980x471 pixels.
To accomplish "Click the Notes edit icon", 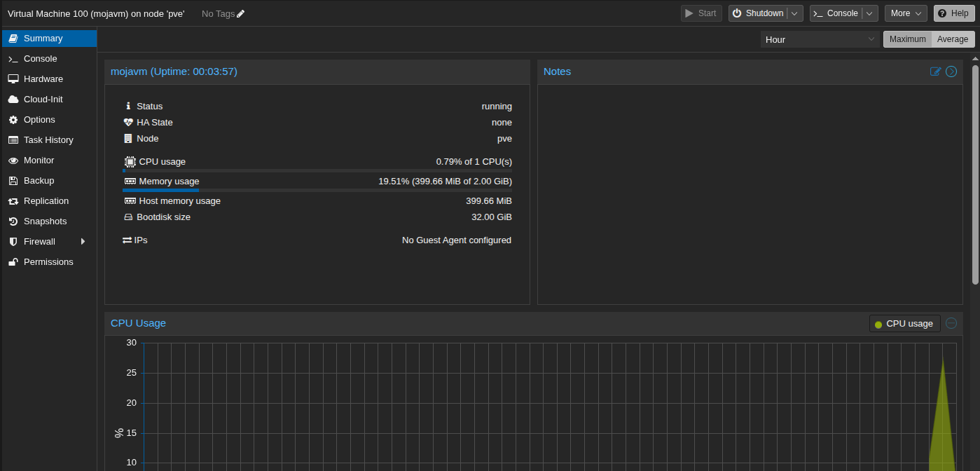I will tap(935, 71).
